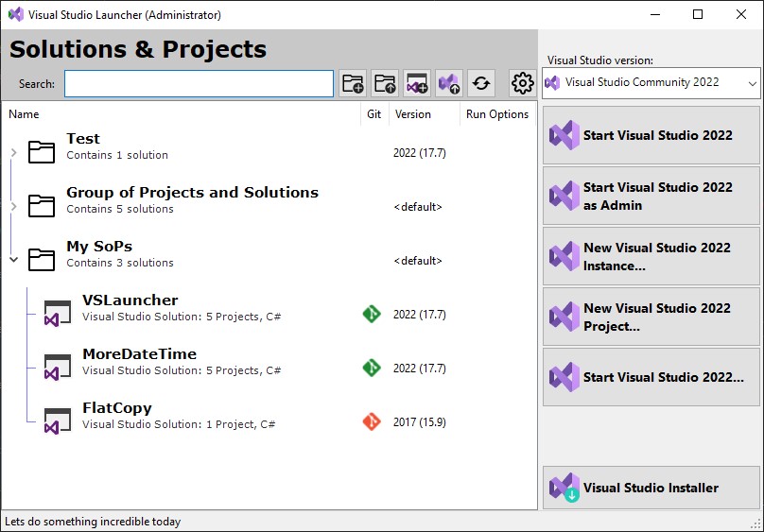Click the Start Visual Studio 2022 button
764x532 pixels.
click(x=651, y=135)
